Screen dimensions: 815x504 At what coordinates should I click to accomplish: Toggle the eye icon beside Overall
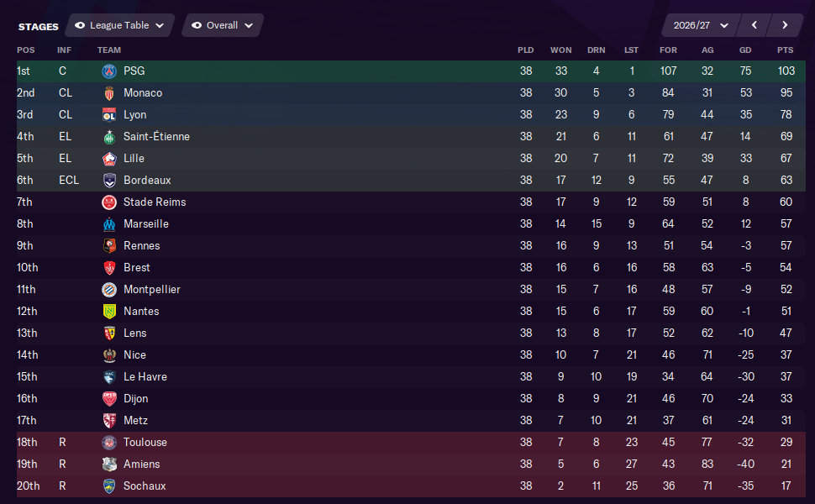pyautogui.click(x=197, y=25)
